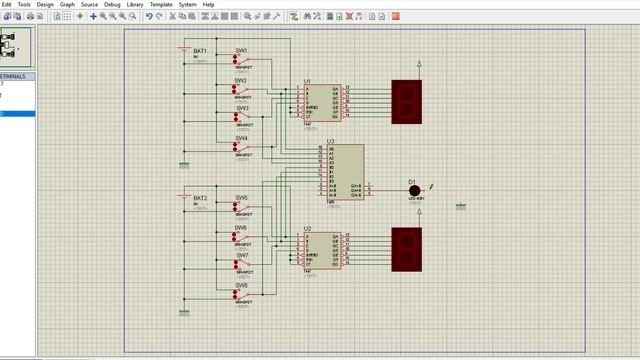Screen dimensions: 640x360
Task: Toggle switch SW3 in the schematic
Action: [x=242, y=117]
